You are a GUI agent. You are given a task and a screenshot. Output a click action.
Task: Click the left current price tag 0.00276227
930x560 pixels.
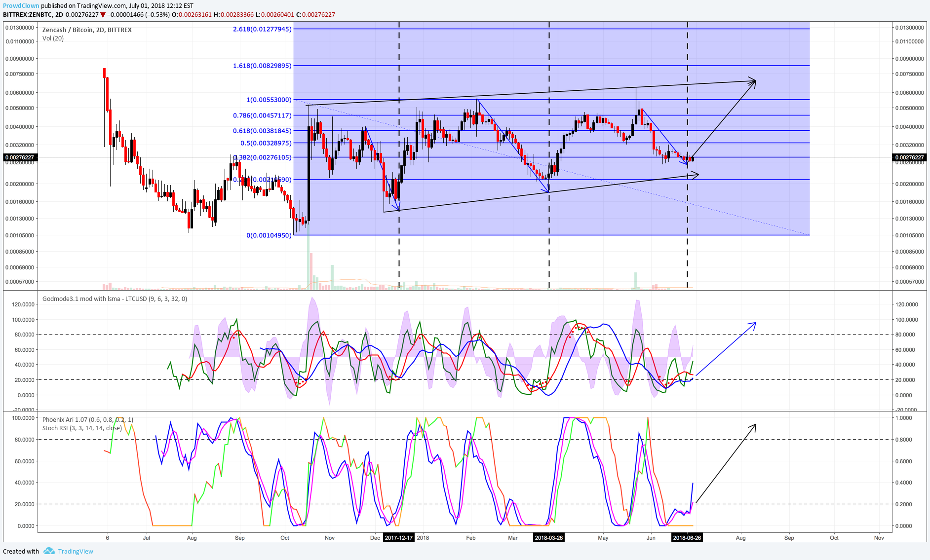(20, 157)
